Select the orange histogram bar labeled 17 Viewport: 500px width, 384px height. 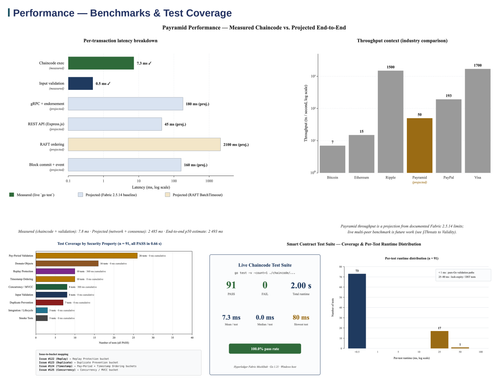[439, 340]
